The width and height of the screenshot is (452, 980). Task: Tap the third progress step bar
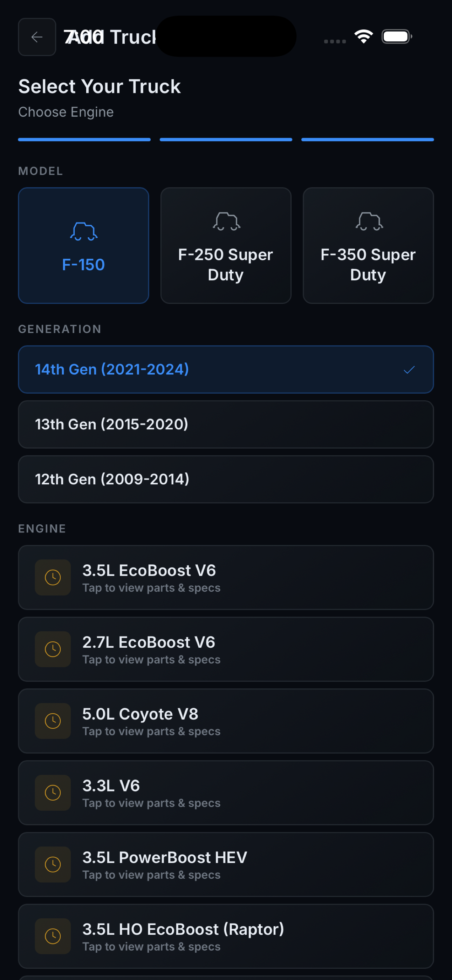[x=368, y=139]
